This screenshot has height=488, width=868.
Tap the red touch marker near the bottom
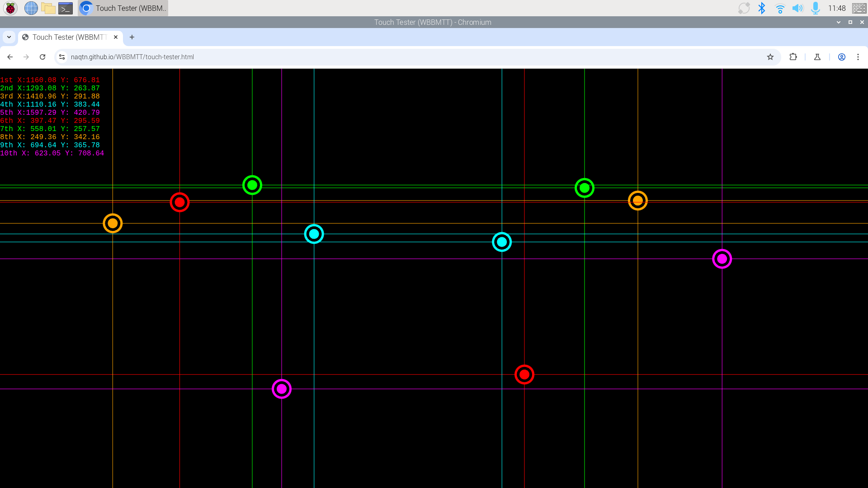coord(524,375)
